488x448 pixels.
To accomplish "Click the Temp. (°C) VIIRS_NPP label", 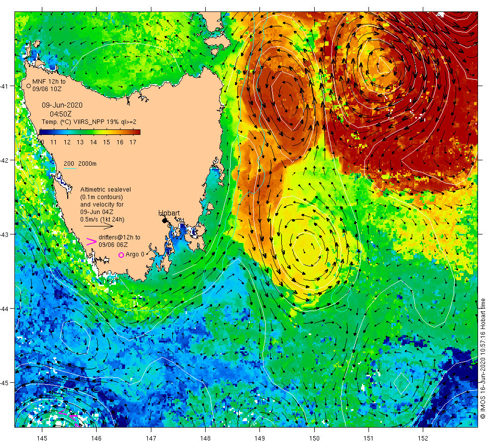I will click(89, 122).
